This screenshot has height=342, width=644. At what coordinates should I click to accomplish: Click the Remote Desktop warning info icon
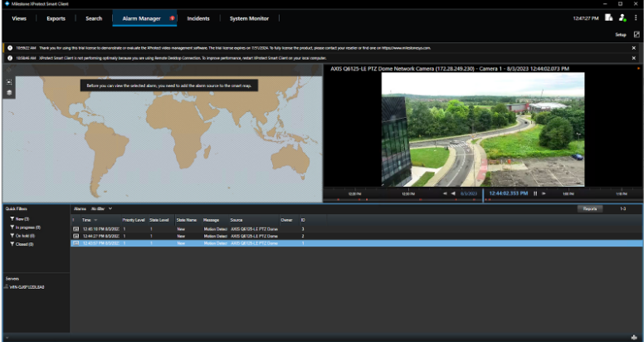point(10,58)
